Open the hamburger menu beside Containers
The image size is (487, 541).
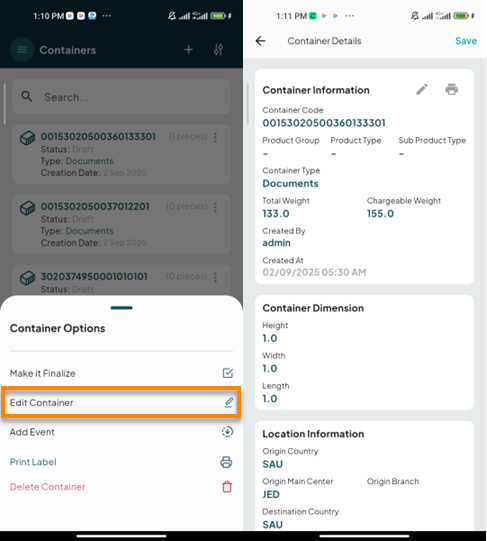coord(22,50)
